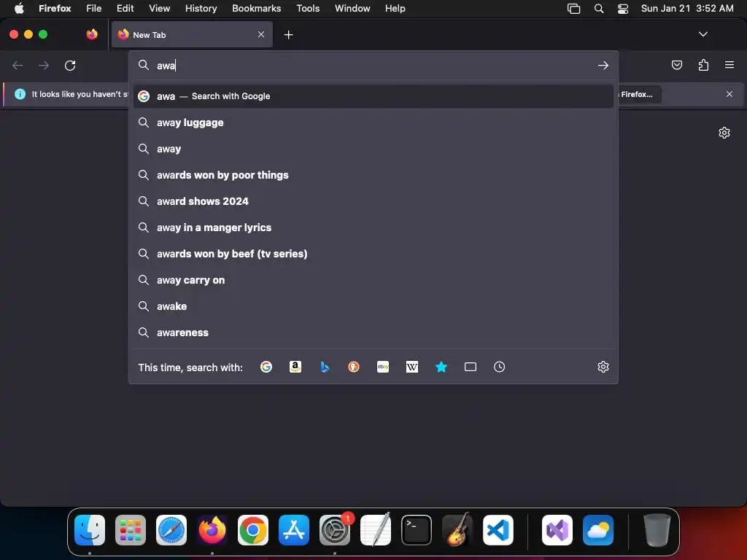
Task: Select suggestion 'award shows 2024'
Action: [373, 201]
